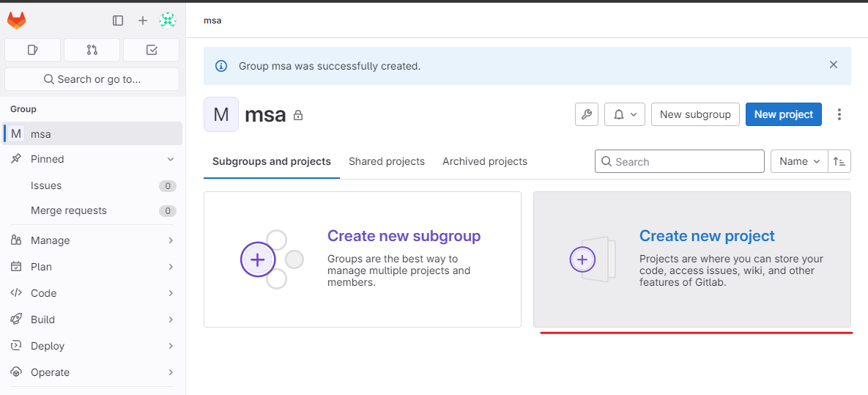Image resolution: width=868 pixels, height=395 pixels.
Task: Expand the Manage menu
Action: click(92, 240)
